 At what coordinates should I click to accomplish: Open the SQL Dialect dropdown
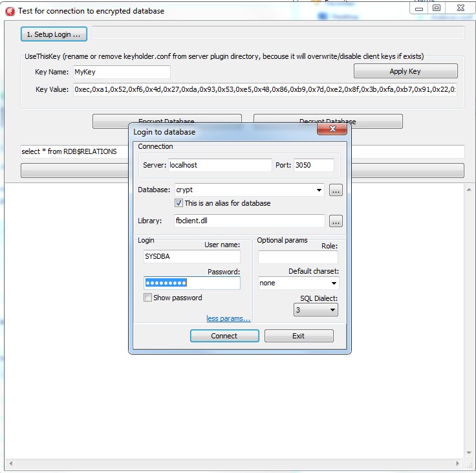(x=333, y=310)
